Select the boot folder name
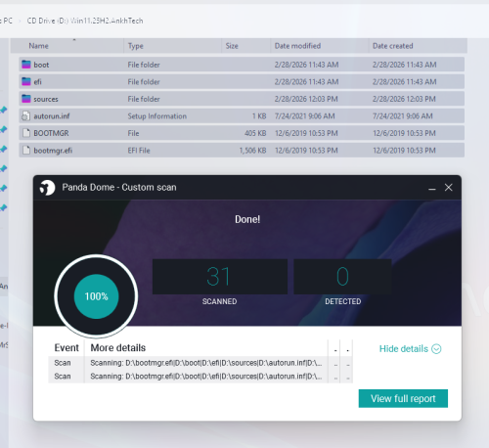489x448 pixels. (41, 65)
